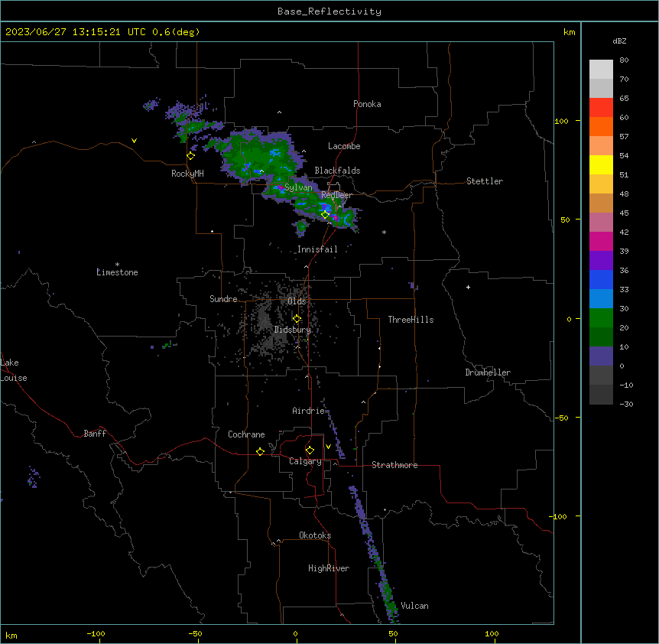
Task: Click the Ponoka city label
Action: coord(367,104)
